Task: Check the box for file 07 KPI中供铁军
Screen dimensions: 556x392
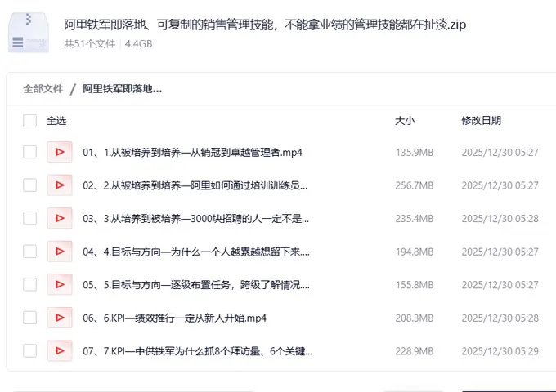Action: tap(29, 350)
